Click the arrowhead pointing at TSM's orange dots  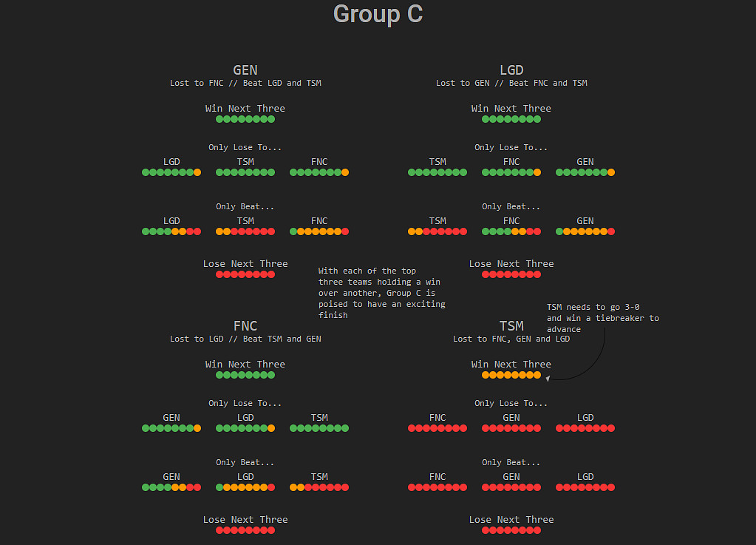point(548,379)
